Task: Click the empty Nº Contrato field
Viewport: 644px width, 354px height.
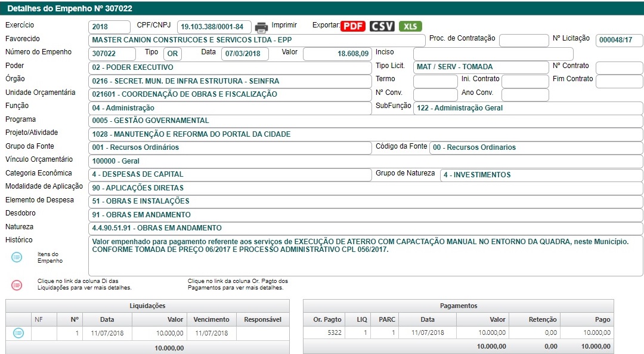Action: click(620, 68)
